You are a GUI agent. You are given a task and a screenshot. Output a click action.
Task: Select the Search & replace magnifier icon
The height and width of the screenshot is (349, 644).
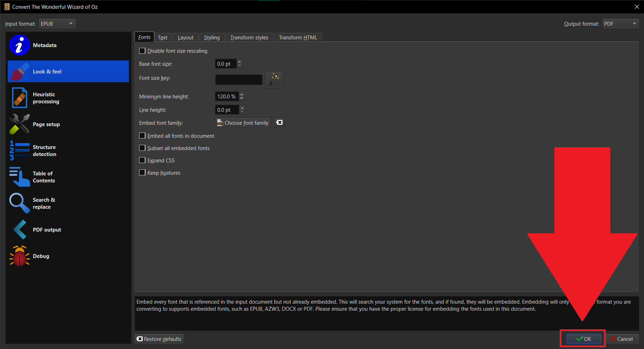pyautogui.click(x=19, y=203)
